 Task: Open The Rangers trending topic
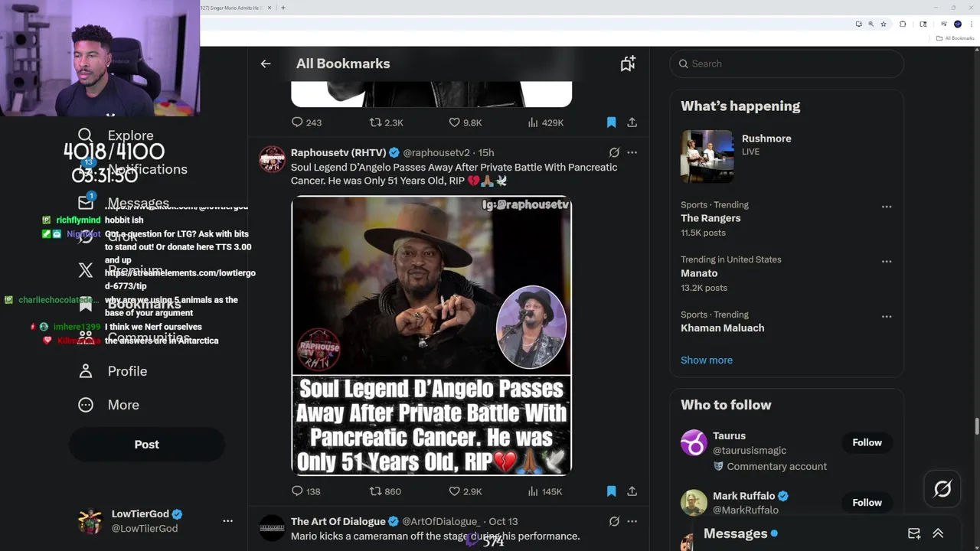[710, 218]
